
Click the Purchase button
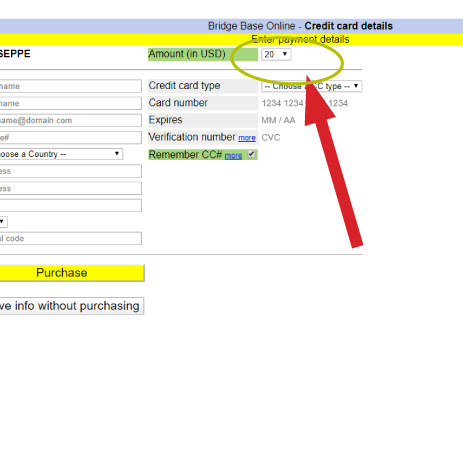(x=72, y=273)
